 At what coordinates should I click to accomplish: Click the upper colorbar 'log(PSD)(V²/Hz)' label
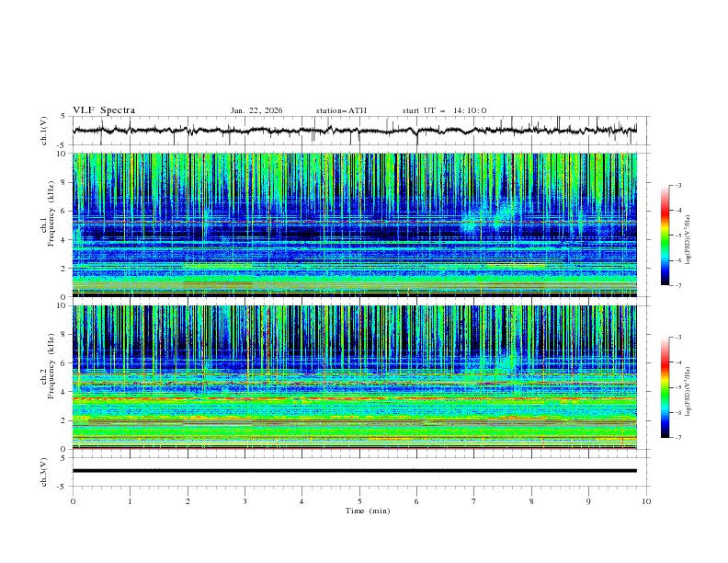(x=688, y=239)
